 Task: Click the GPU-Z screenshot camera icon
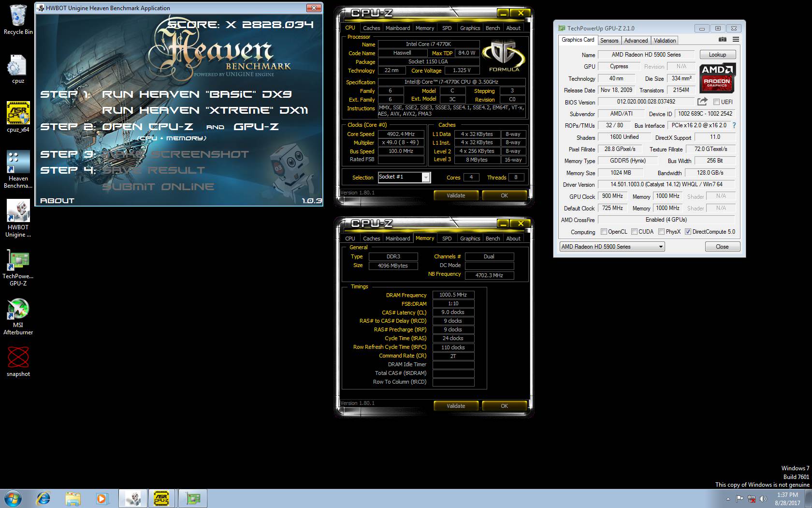(x=722, y=40)
